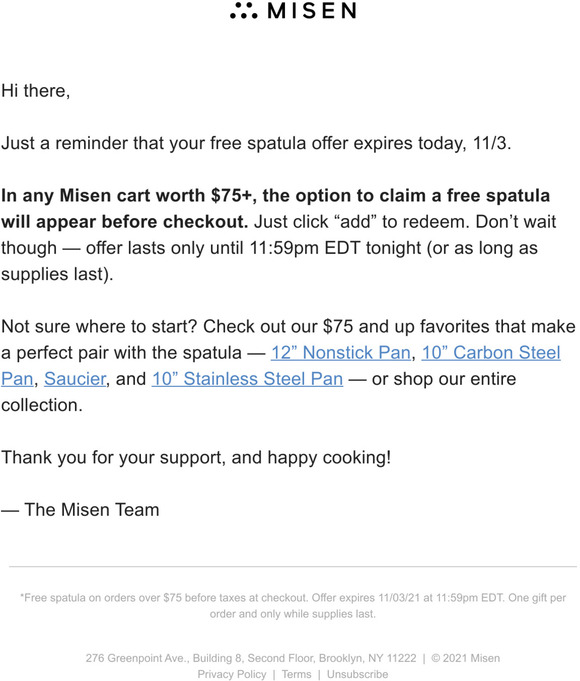The image size is (580, 681).
Task: Open the Privacy Policy footer link
Action: point(232,674)
